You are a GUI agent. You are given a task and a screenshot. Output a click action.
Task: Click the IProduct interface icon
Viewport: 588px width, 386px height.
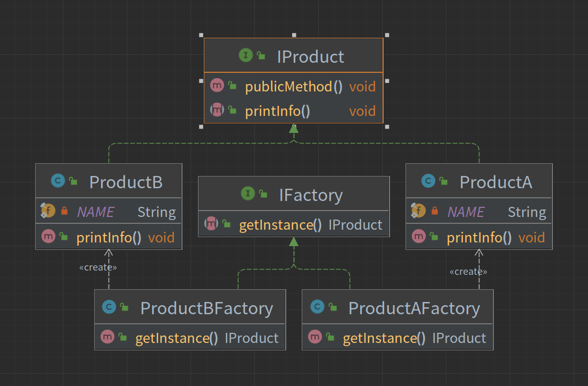[x=245, y=55]
